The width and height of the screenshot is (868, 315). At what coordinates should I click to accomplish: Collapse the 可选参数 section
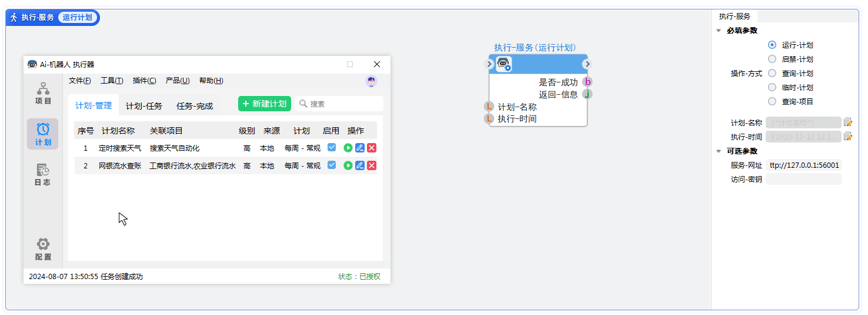[x=719, y=151]
